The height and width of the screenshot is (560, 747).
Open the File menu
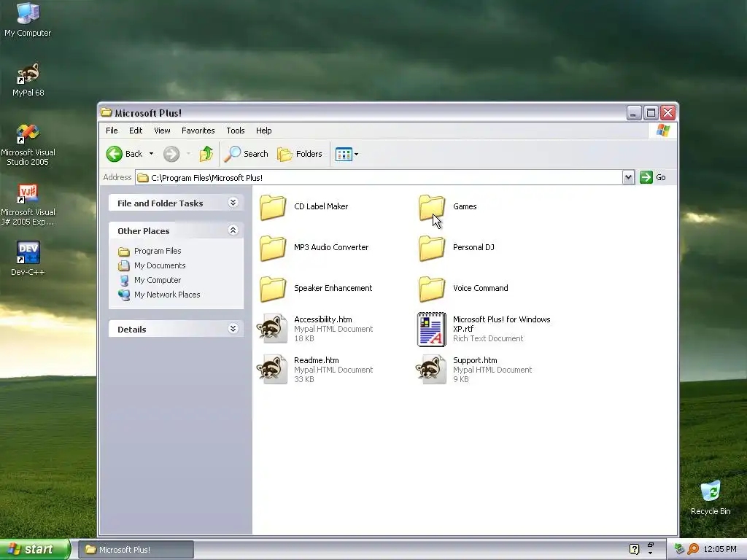click(x=112, y=131)
